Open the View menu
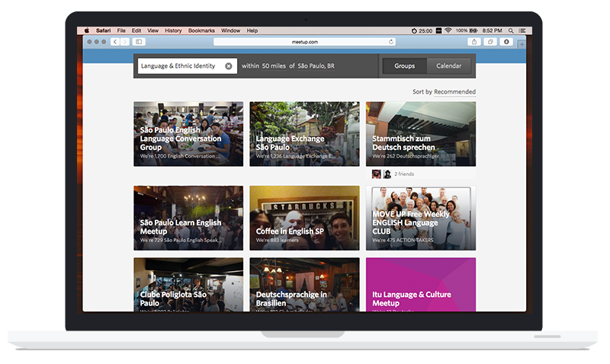This screenshot has width=610, height=364. pos(153,30)
